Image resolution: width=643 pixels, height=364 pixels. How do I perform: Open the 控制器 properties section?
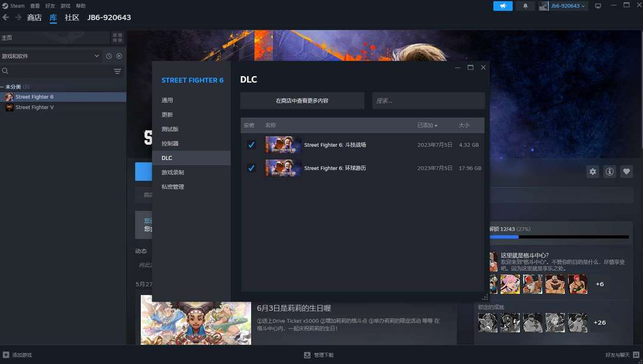coord(191,143)
